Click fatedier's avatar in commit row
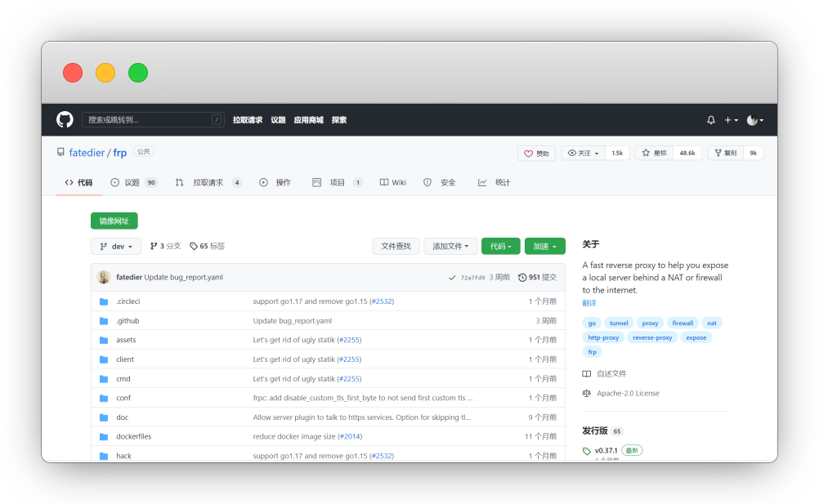This screenshot has height=504, width=819. (x=104, y=277)
